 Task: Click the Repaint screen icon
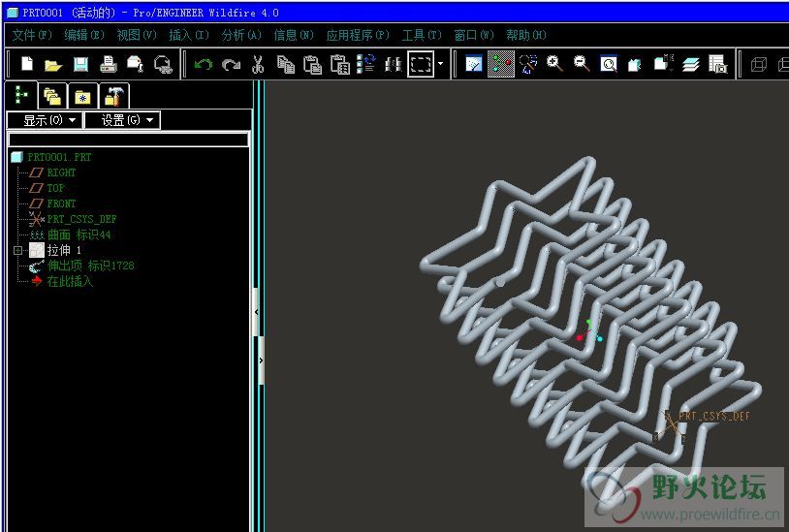[x=474, y=64]
